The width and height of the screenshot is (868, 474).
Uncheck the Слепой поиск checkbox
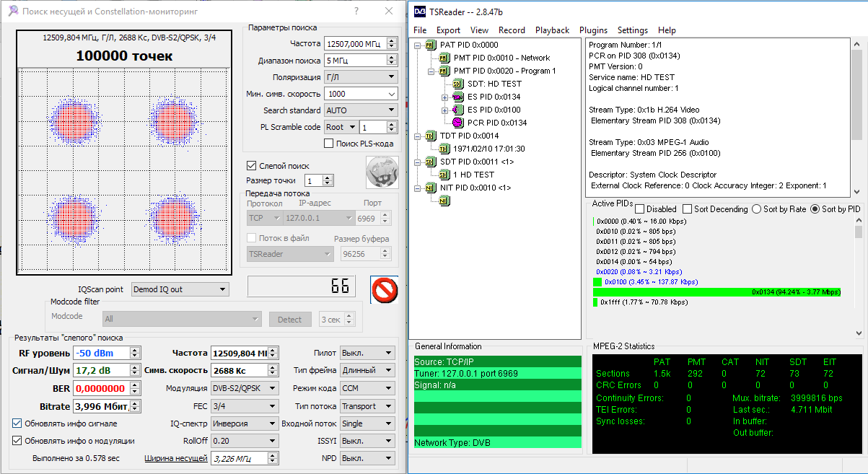[251, 165]
